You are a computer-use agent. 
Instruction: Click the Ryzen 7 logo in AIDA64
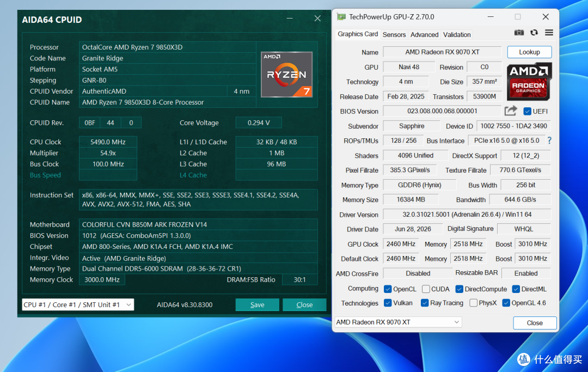pos(287,74)
